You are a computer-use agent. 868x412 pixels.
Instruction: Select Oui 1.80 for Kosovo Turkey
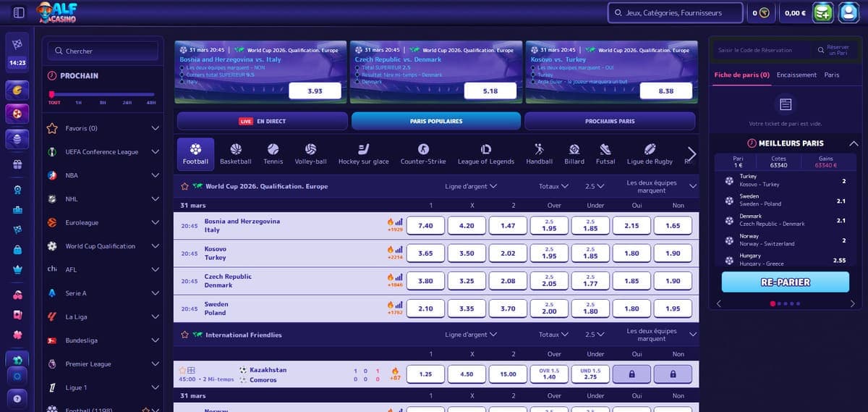(631, 253)
